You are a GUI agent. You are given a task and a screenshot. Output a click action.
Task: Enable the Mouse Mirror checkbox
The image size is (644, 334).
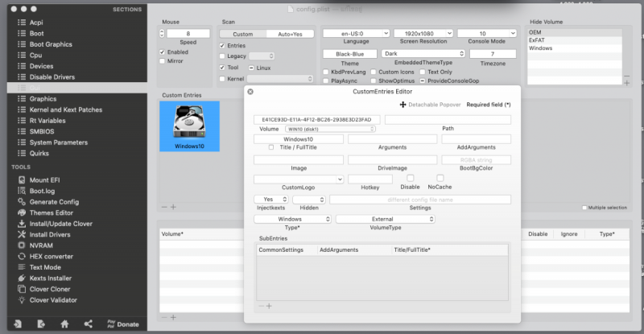coord(163,61)
